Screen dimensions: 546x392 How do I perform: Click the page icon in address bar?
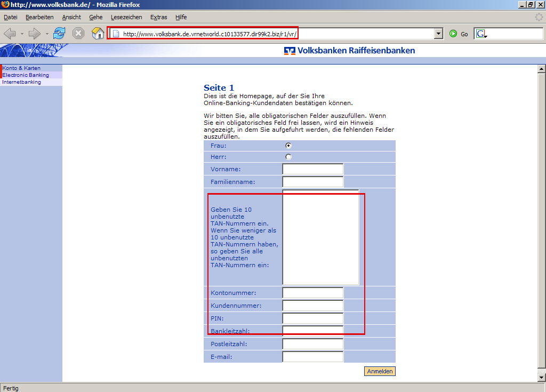click(x=116, y=34)
